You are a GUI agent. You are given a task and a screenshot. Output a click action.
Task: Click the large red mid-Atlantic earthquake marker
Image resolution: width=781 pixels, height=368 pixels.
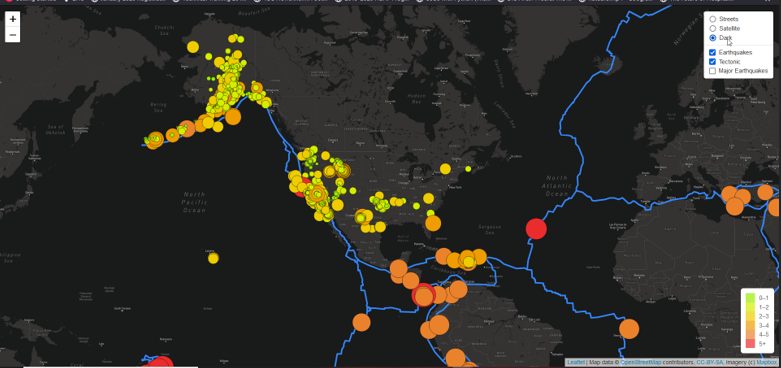pos(536,229)
